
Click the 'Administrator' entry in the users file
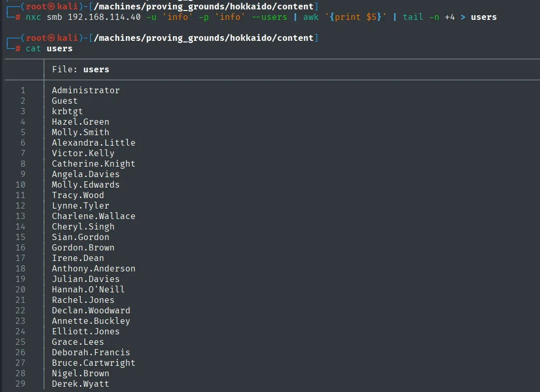pos(86,90)
